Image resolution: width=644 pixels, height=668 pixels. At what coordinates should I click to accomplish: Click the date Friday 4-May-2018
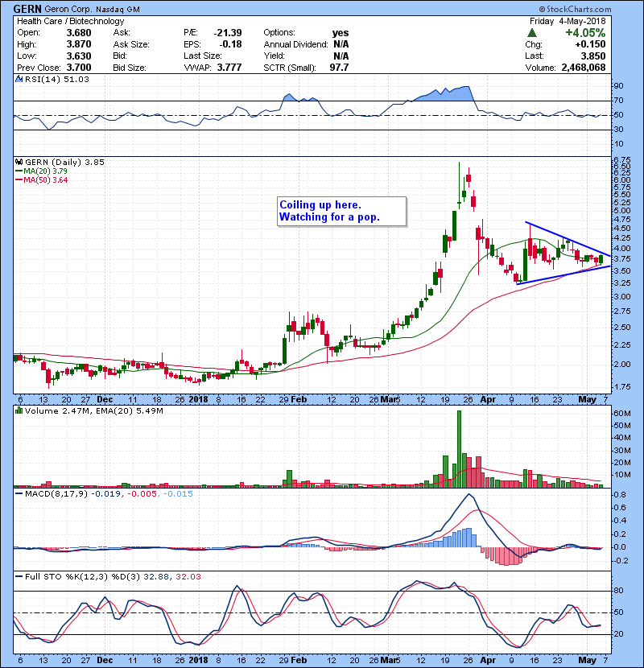click(x=568, y=21)
